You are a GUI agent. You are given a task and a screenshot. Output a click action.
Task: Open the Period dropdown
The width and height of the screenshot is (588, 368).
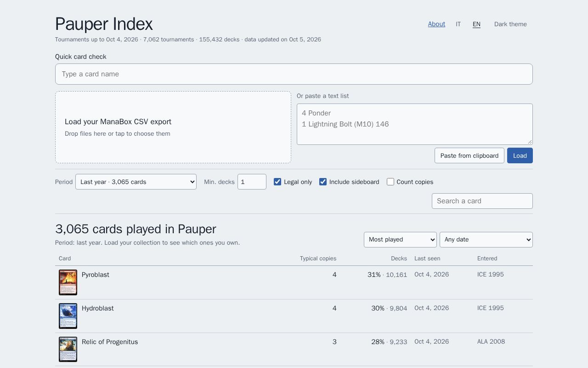pos(136,182)
